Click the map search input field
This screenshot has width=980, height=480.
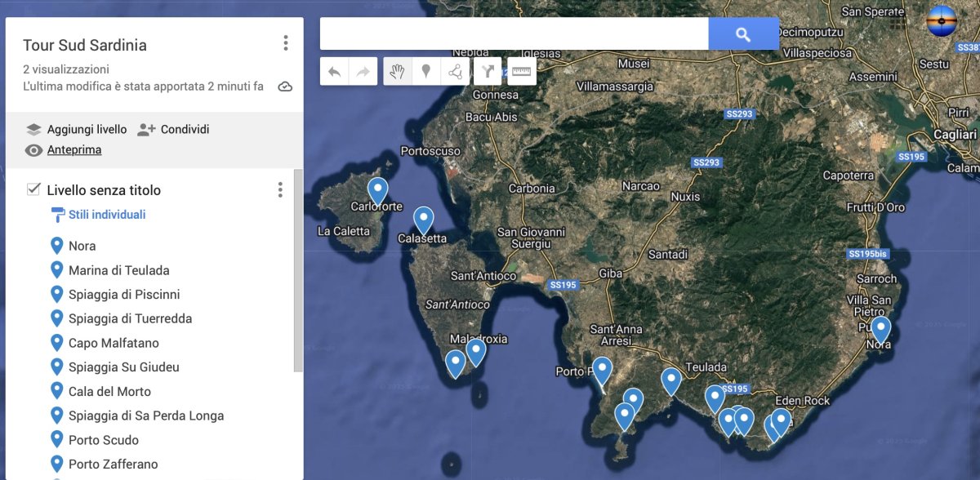tap(514, 34)
